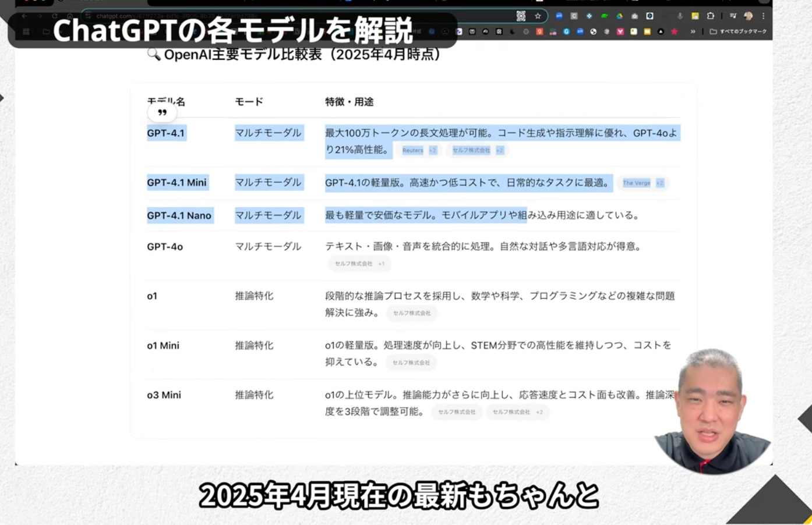Click the red star bookmark icon

(674, 31)
